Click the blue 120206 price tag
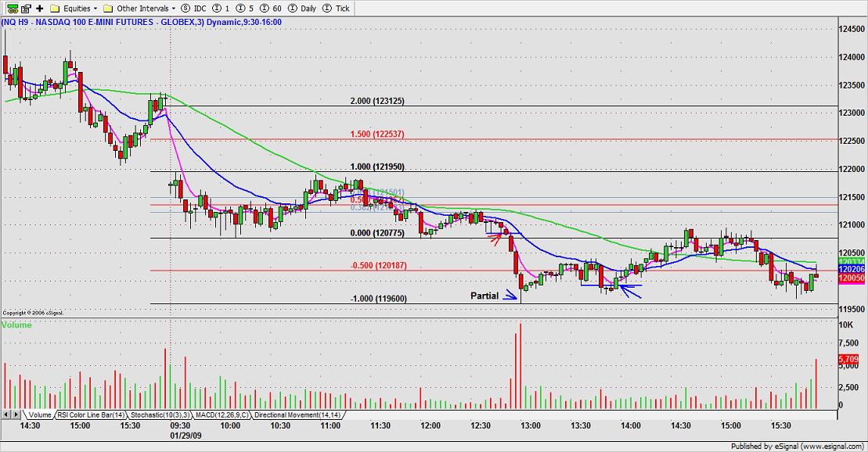This screenshot has width=868, height=452. click(852, 270)
